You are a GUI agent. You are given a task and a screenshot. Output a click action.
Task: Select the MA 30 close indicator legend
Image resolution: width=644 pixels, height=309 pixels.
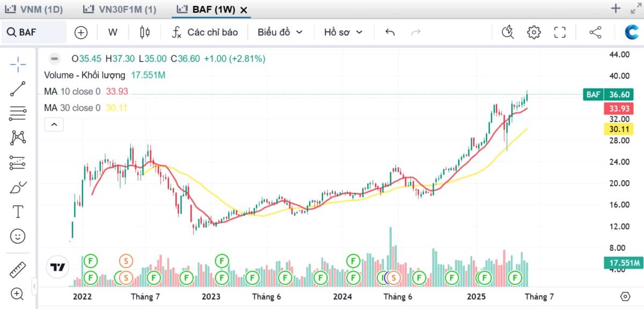(85, 108)
